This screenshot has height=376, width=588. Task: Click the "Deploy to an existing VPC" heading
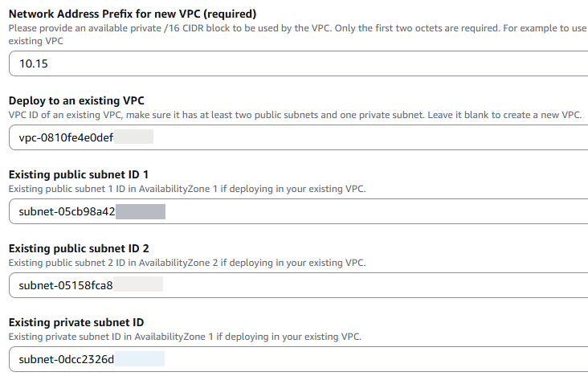(76, 100)
